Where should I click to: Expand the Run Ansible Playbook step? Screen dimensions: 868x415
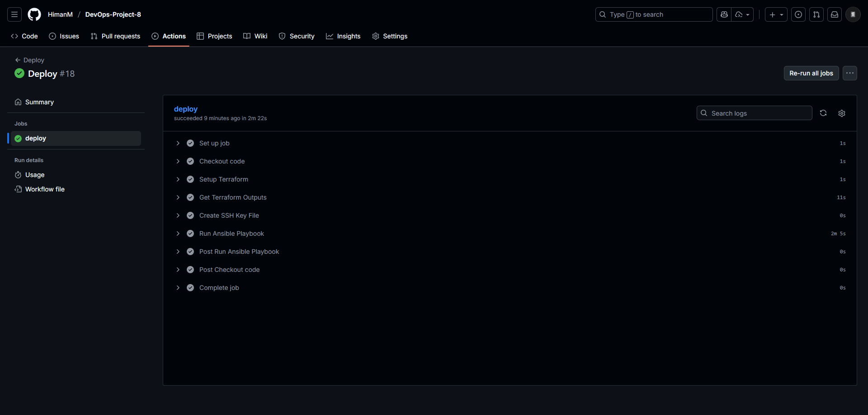(231, 233)
